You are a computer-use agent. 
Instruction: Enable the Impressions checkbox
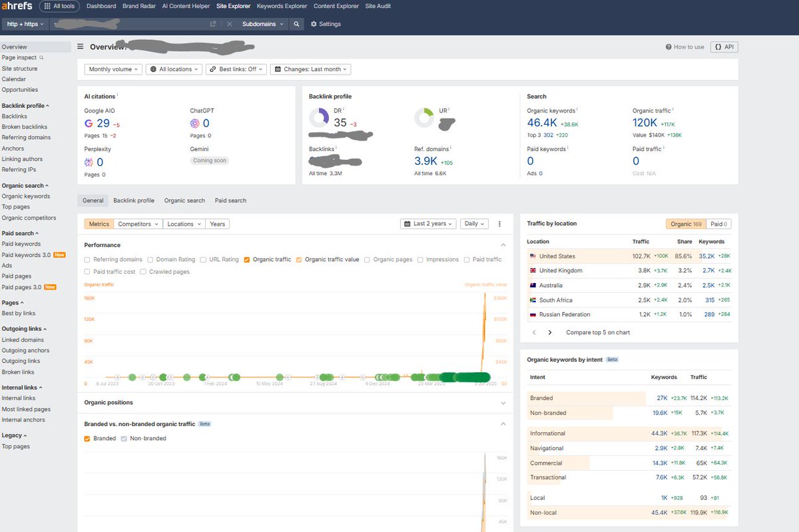pos(420,260)
